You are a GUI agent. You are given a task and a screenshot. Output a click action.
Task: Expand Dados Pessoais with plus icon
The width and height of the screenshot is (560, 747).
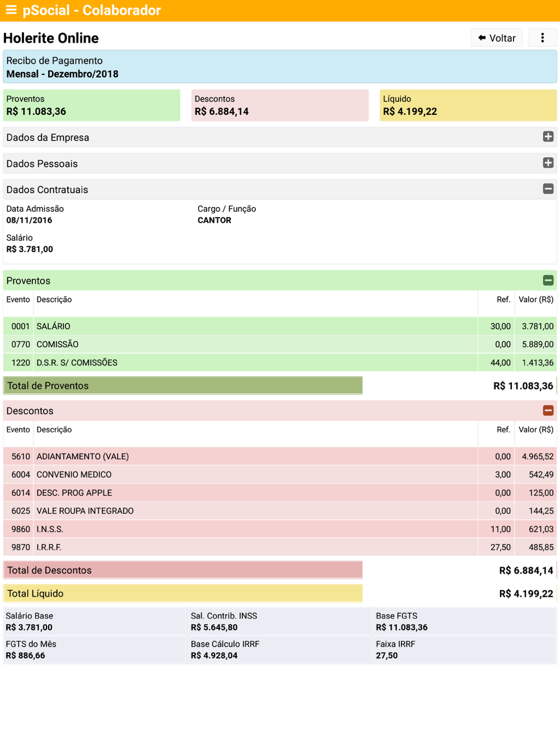pos(548,163)
